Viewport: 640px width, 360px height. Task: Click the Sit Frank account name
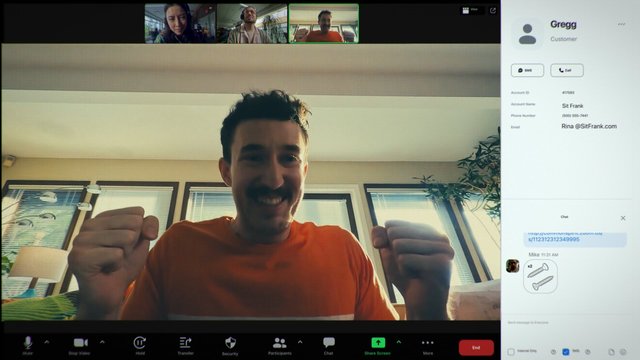click(x=572, y=106)
